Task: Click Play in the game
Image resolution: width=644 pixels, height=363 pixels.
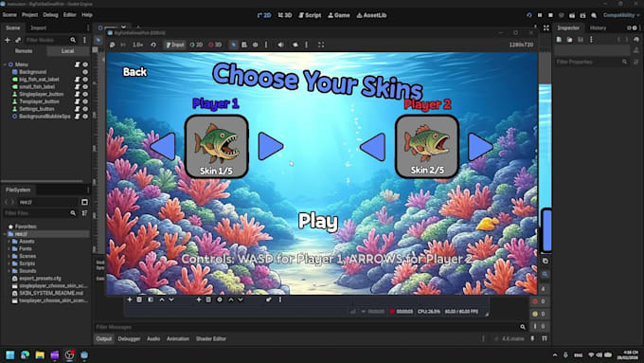Action: tap(318, 222)
